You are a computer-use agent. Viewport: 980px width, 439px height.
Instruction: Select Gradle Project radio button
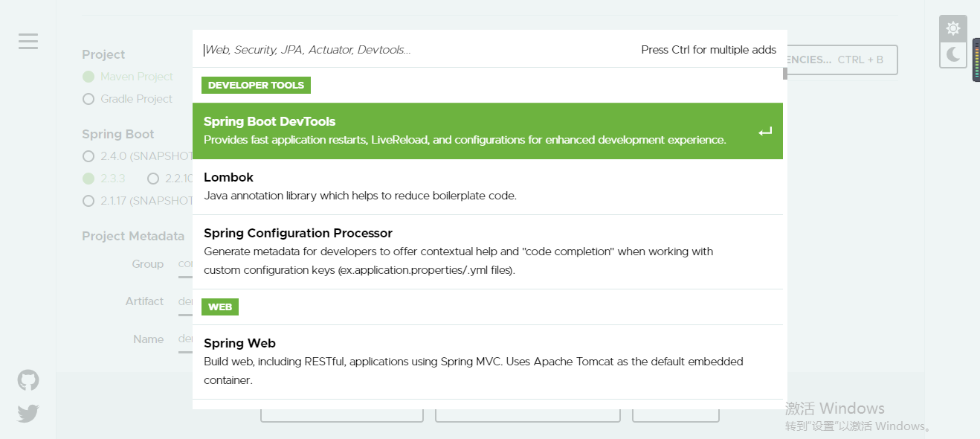[x=88, y=99]
